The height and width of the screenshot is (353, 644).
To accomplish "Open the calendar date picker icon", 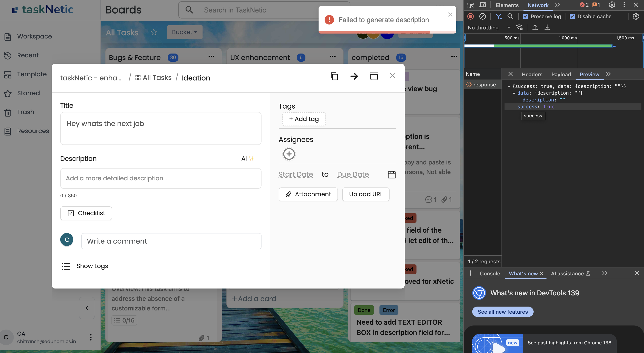I will click(391, 175).
